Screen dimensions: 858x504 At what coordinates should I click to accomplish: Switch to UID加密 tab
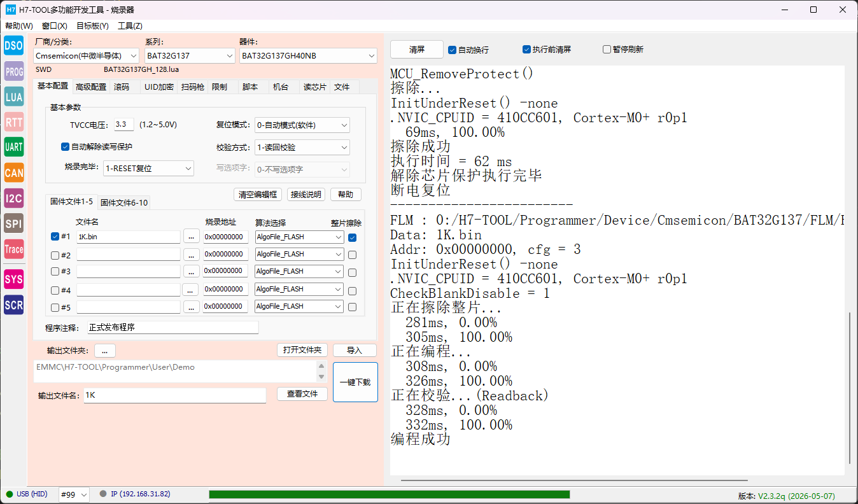coord(159,87)
